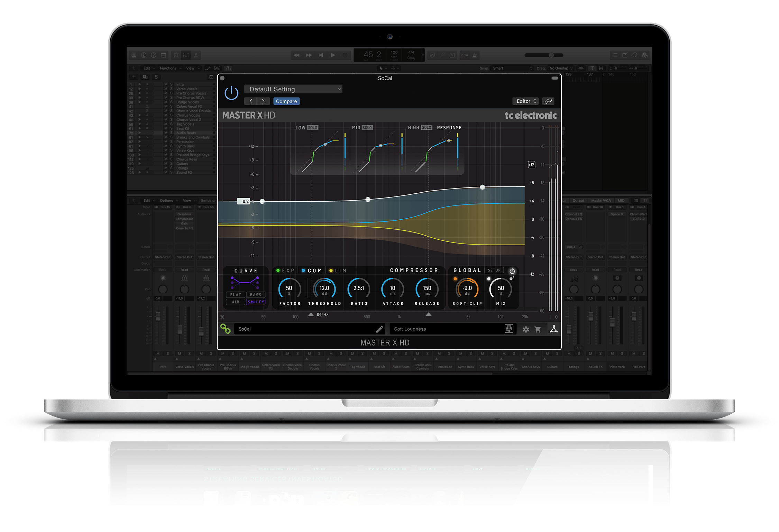Click the lock icon above Mix knob
Viewport: 779px width, 532px height.
tap(512, 278)
